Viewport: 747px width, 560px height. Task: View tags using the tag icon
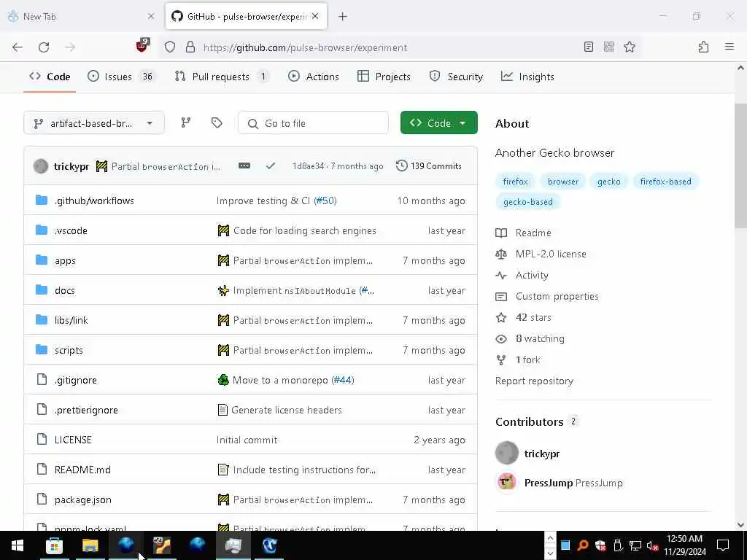[217, 122]
